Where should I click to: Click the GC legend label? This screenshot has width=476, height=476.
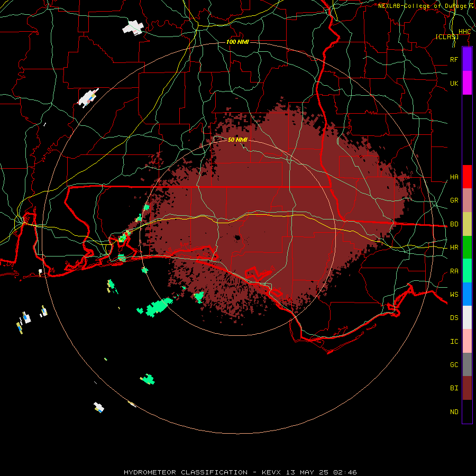tap(454, 365)
